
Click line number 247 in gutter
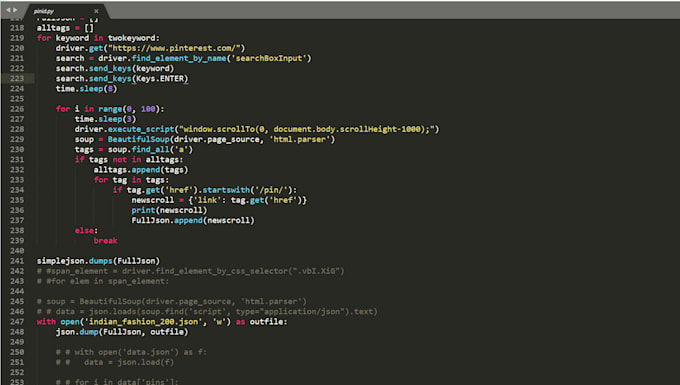[17, 322]
